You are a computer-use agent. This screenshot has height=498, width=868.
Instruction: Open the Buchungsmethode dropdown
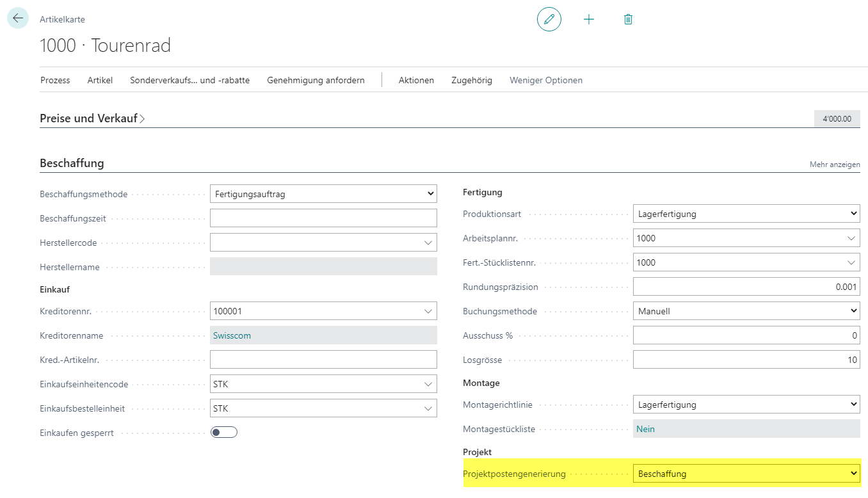(746, 311)
